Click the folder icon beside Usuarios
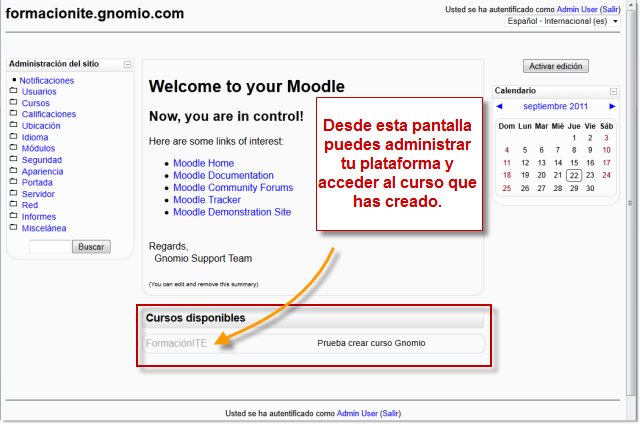The image size is (640, 424). (13, 91)
